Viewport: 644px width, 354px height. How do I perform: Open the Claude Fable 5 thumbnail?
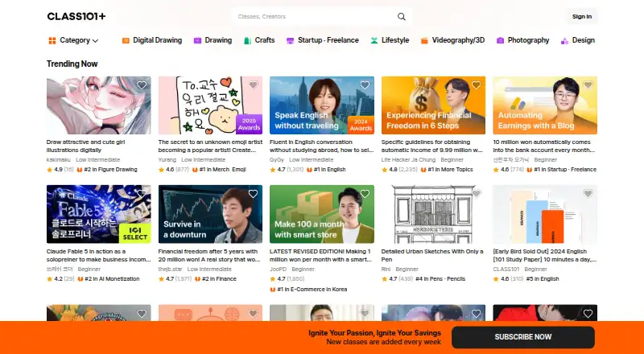(x=98, y=214)
